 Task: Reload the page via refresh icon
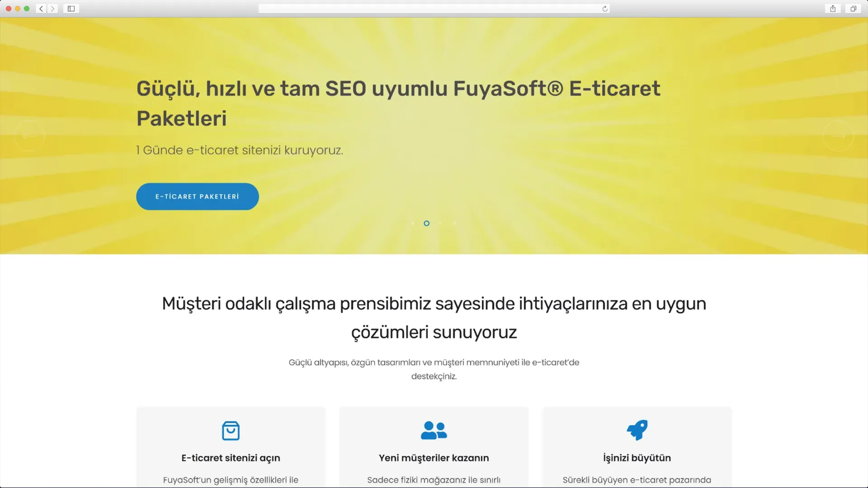coord(605,9)
